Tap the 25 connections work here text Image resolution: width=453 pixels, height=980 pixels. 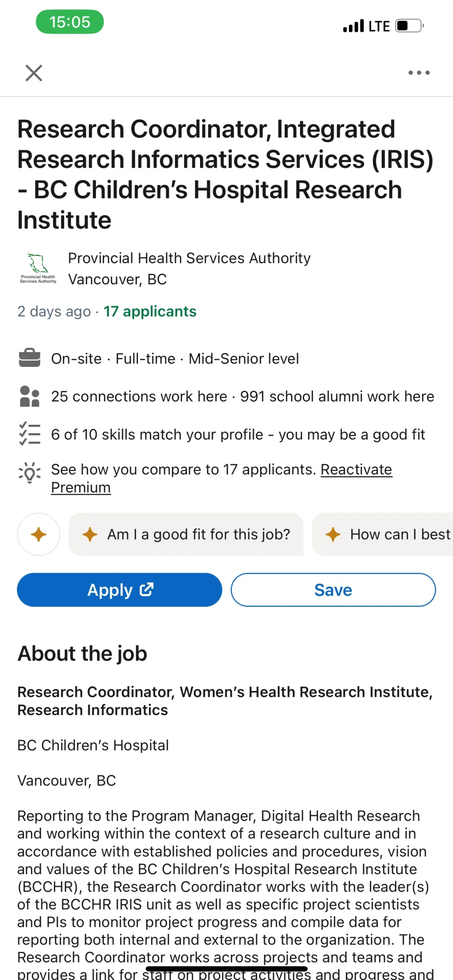(x=139, y=397)
